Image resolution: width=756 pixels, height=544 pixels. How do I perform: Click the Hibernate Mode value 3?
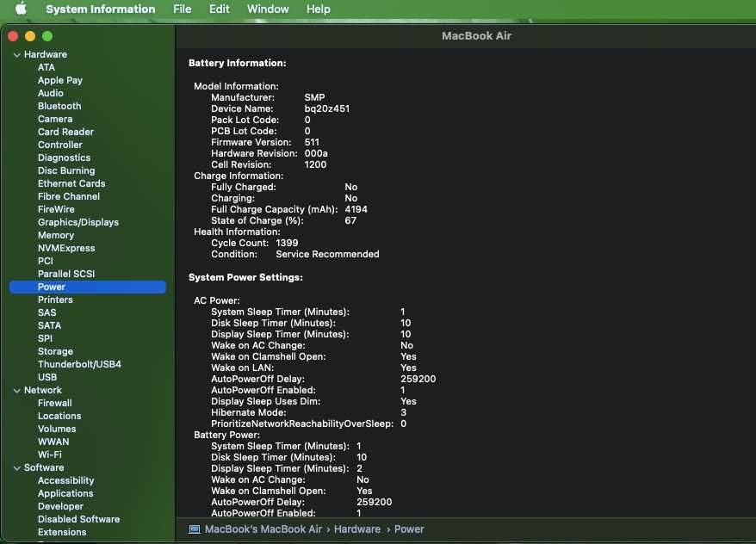(404, 413)
